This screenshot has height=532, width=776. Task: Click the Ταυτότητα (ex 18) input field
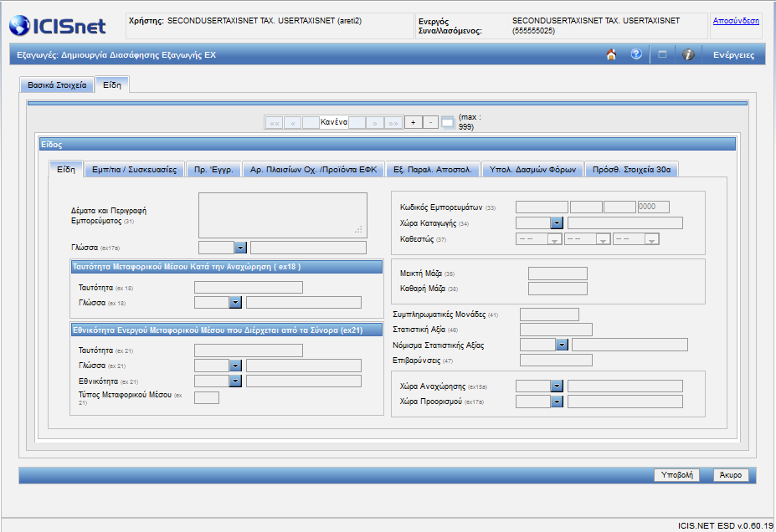[x=249, y=287]
